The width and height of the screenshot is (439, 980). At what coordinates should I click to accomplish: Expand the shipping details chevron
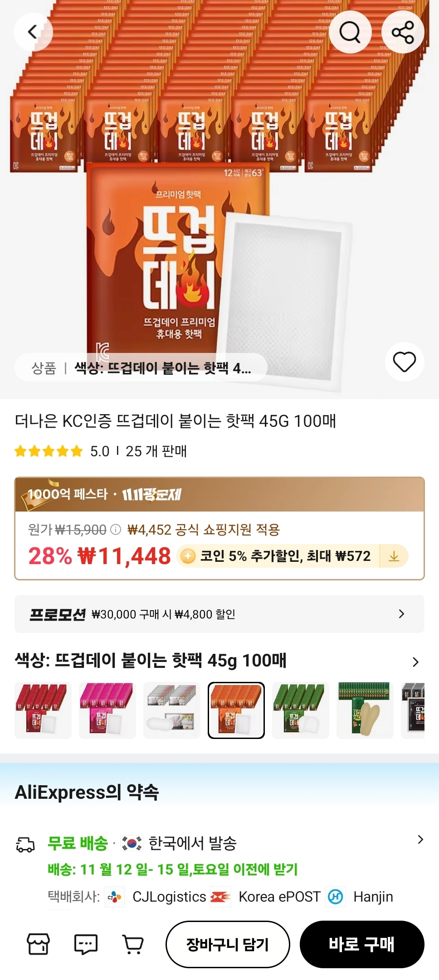pyautogui.click(x=420, y=840)
